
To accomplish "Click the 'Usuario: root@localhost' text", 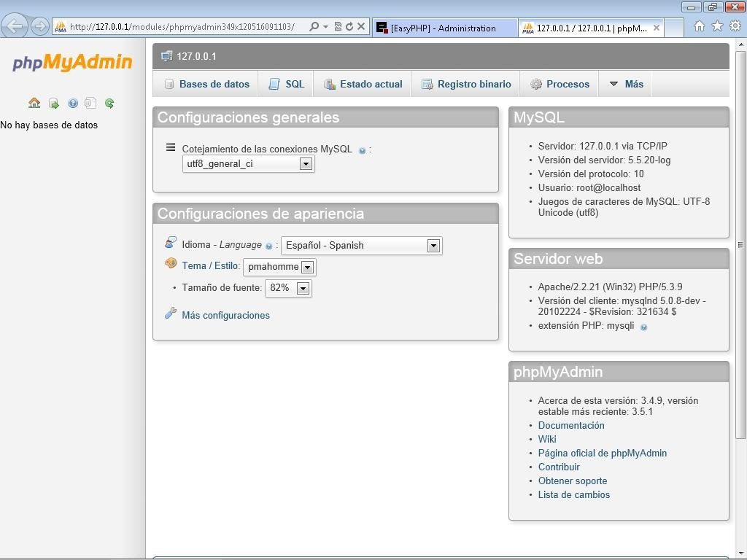I will [589, 187].
